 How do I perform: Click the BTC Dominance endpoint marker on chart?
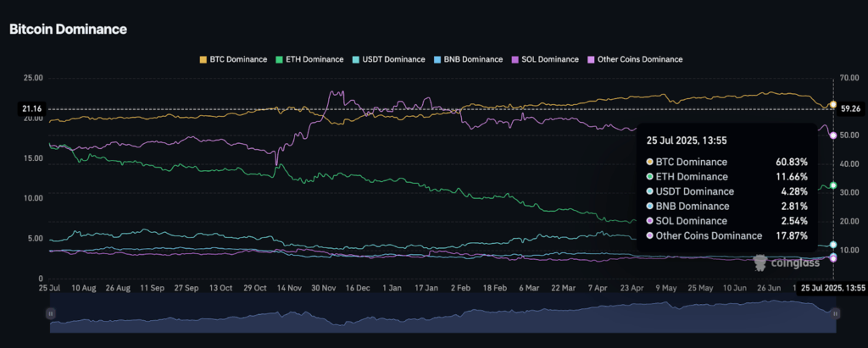(x=833, y=105)
